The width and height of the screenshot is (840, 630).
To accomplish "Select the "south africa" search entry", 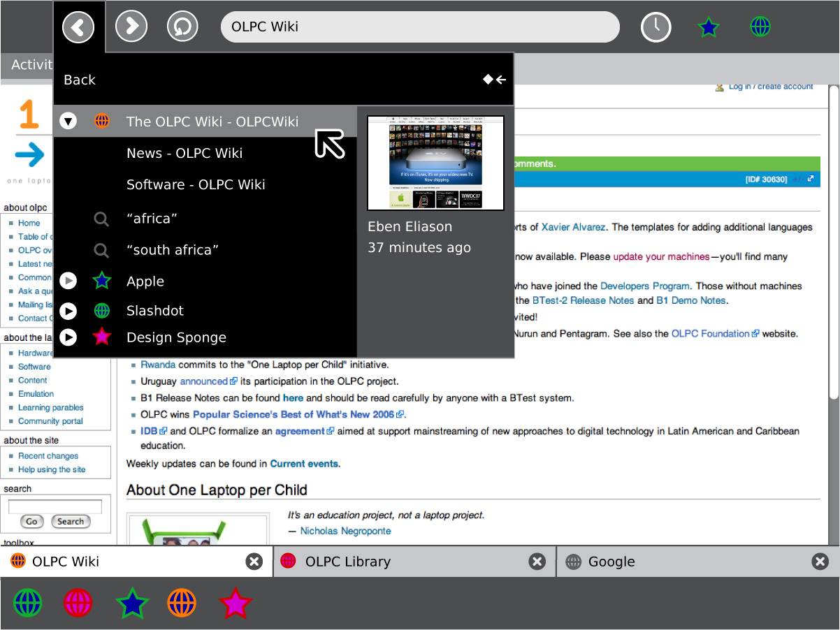I will 173,250.
